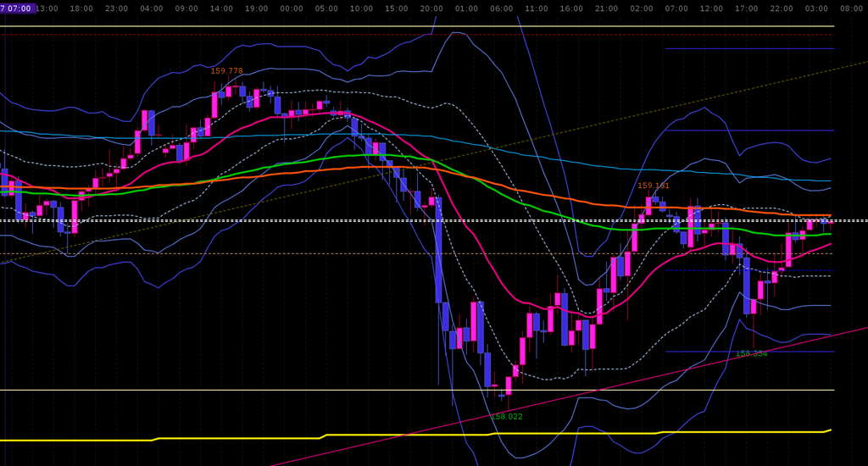This screenshot has height=466, width=868.
Task: Click the 13:00 time axis label
Action: click(x=47, y=8)
